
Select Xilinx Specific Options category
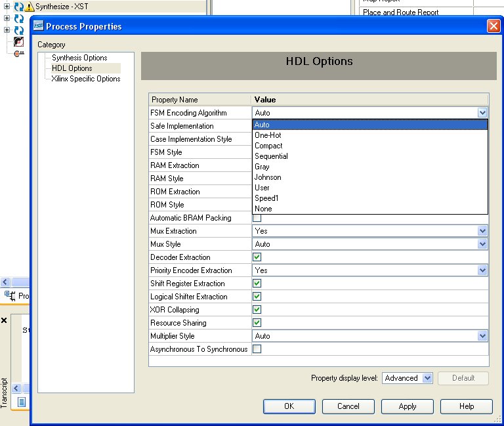[x=86, y=79]
